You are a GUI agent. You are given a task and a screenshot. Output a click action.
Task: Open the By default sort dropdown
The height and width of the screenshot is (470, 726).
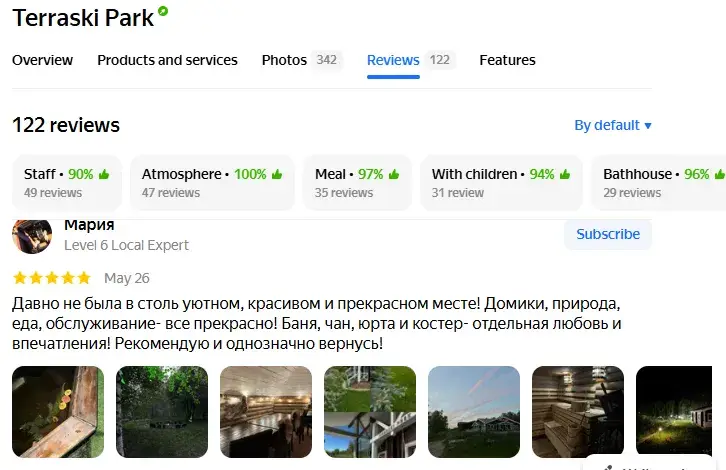tap(613, 125)
